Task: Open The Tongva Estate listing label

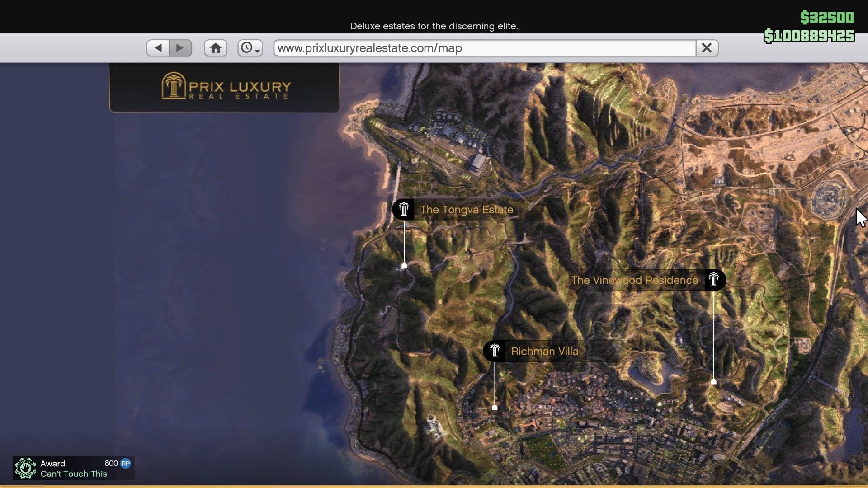Action: click(467, 209)
